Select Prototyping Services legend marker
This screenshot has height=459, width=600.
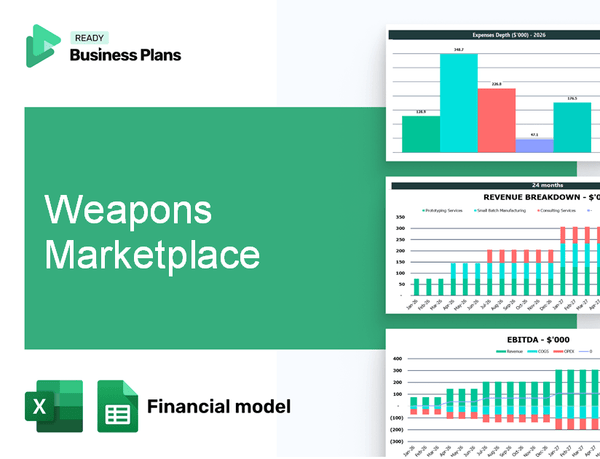pyautogui.click(x=423, y=211)
